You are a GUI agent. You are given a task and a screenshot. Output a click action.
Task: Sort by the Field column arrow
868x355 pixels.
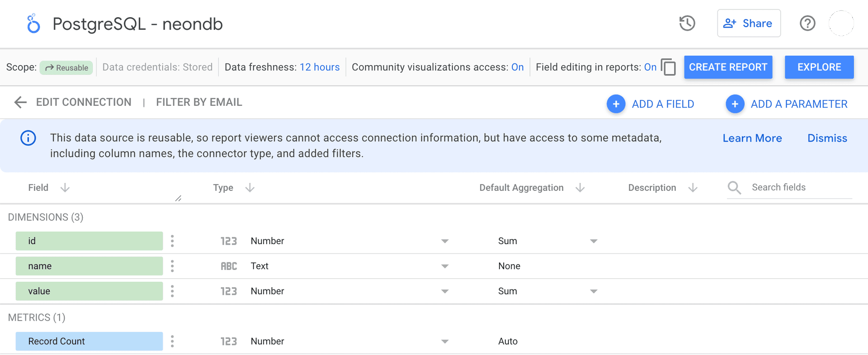[x=65, y=188]
